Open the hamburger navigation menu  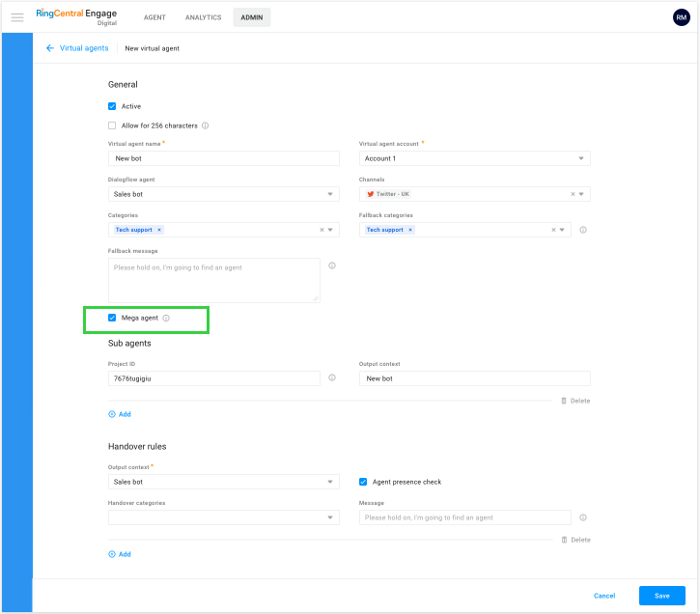(x=17, y=17)
